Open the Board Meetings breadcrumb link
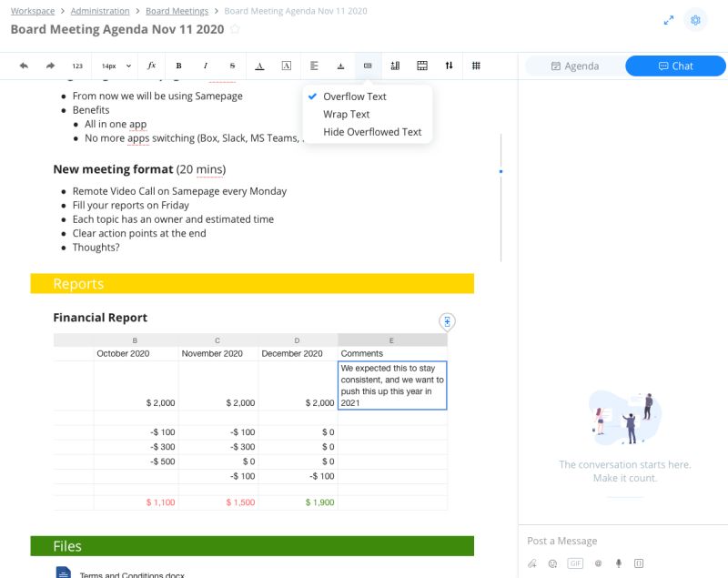The height and width of the screenshot is (578, 728). point(177,10)
